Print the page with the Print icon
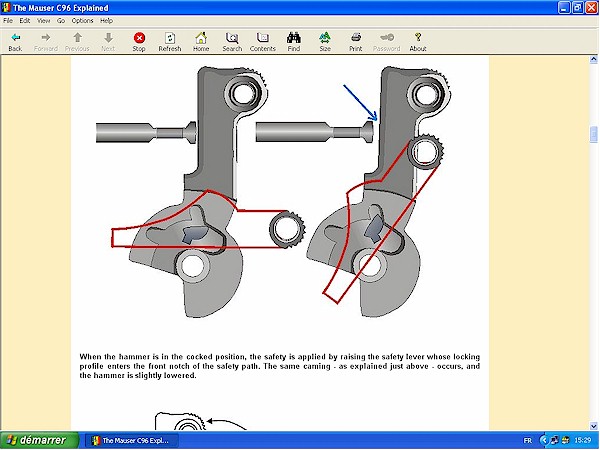Image resolution: width=600 pixels, height=450 pixels. [x=355, y=38]
